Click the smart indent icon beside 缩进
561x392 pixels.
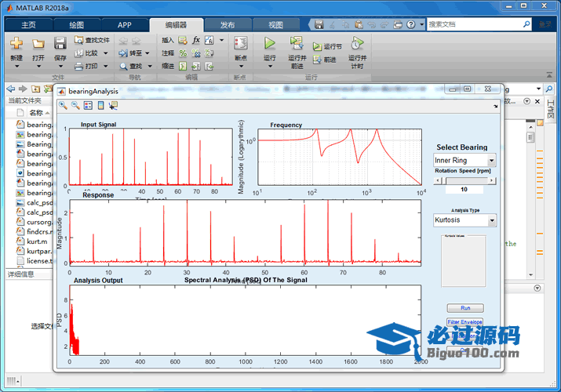pos(183,66)
